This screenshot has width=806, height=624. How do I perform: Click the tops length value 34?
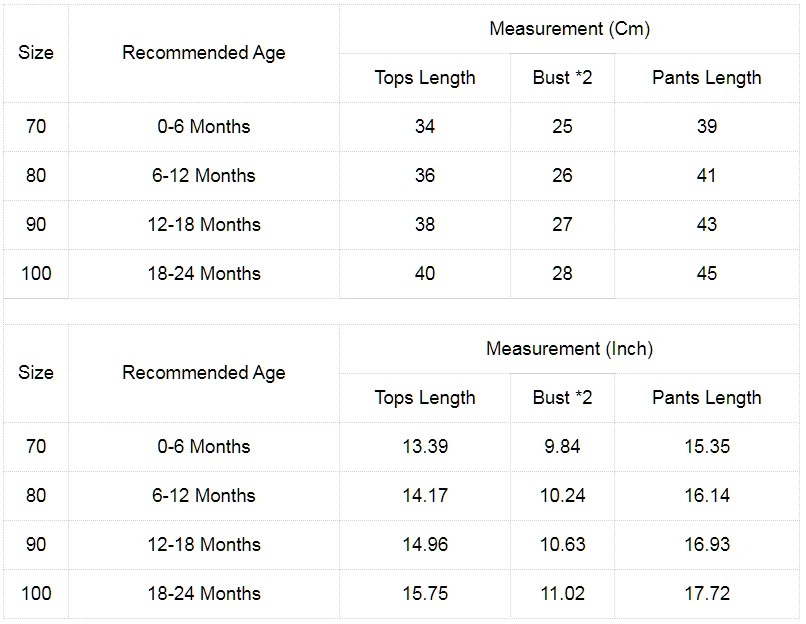pos(425,126)
